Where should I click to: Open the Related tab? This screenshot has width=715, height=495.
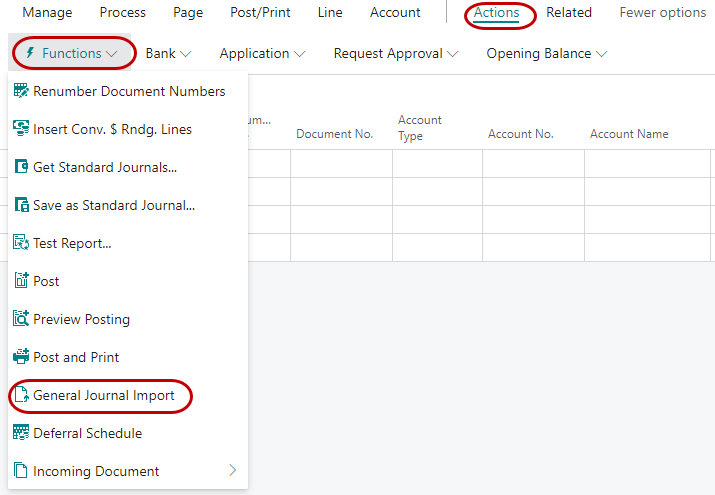pos(568,13)
